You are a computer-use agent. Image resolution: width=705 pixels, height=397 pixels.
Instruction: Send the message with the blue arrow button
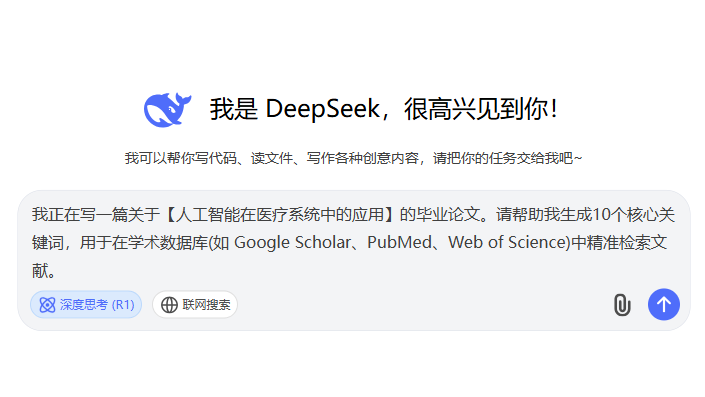(x=664, y=304)
